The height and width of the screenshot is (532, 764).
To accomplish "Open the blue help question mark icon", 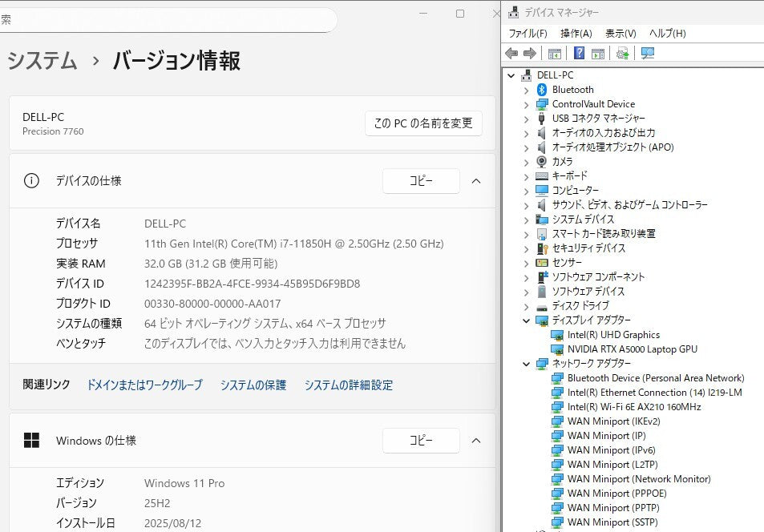I will coord(579,53).
